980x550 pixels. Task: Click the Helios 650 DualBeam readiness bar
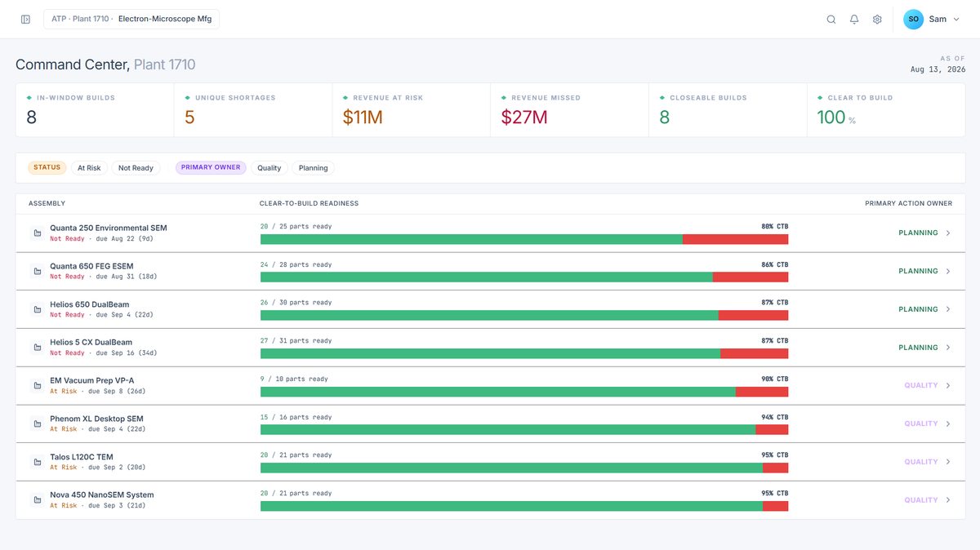click(x=524, y=315)
